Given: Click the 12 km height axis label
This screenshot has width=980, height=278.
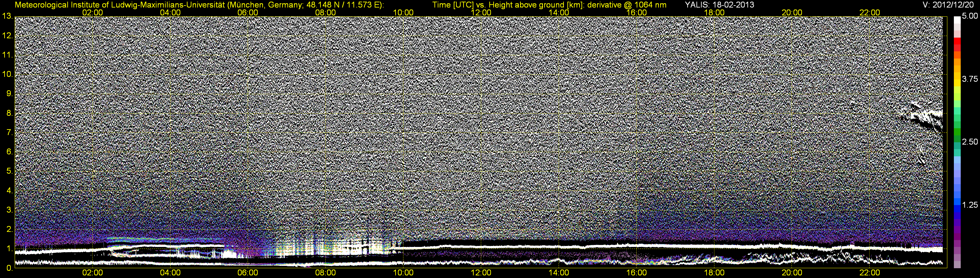Looking at the screenshot, I should (7, 36).
